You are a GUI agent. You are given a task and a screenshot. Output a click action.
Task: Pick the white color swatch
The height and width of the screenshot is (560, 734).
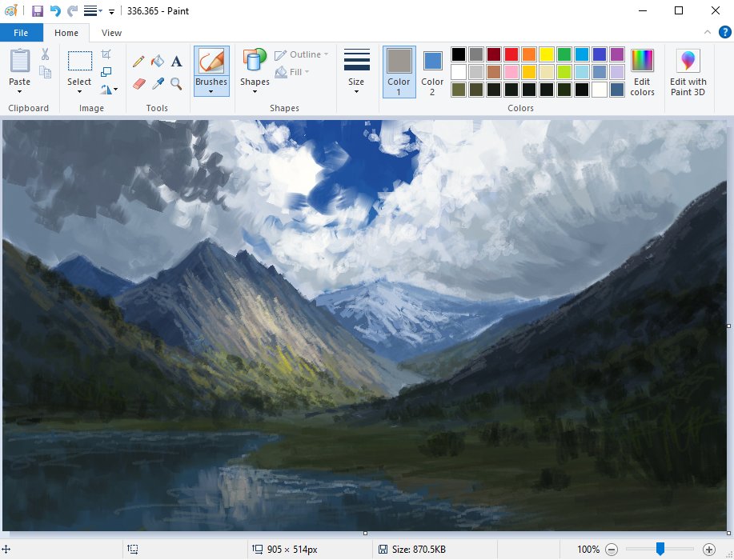pos(459,72)
